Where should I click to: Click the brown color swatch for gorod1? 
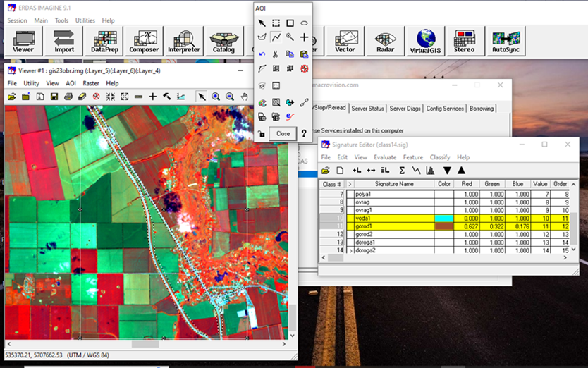[443, 226]
